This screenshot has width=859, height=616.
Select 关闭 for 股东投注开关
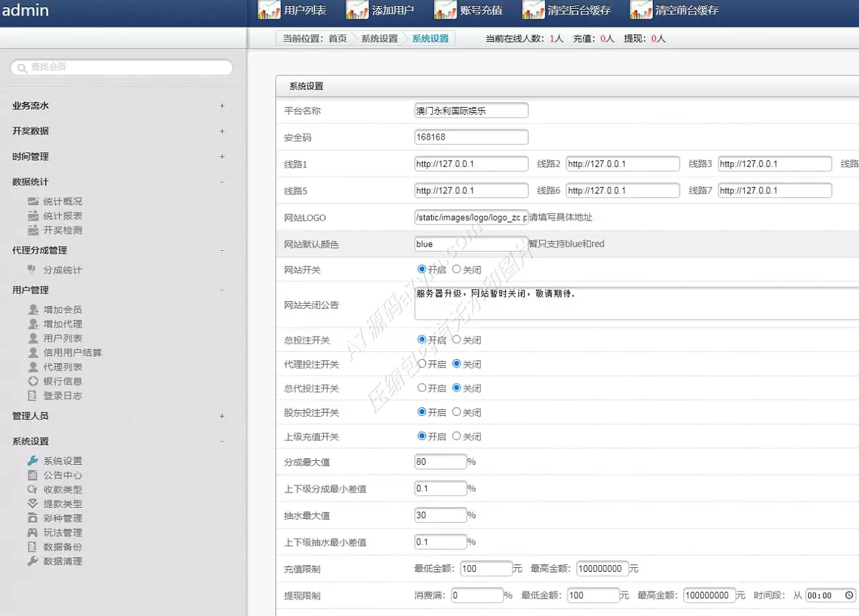point(457,412)
